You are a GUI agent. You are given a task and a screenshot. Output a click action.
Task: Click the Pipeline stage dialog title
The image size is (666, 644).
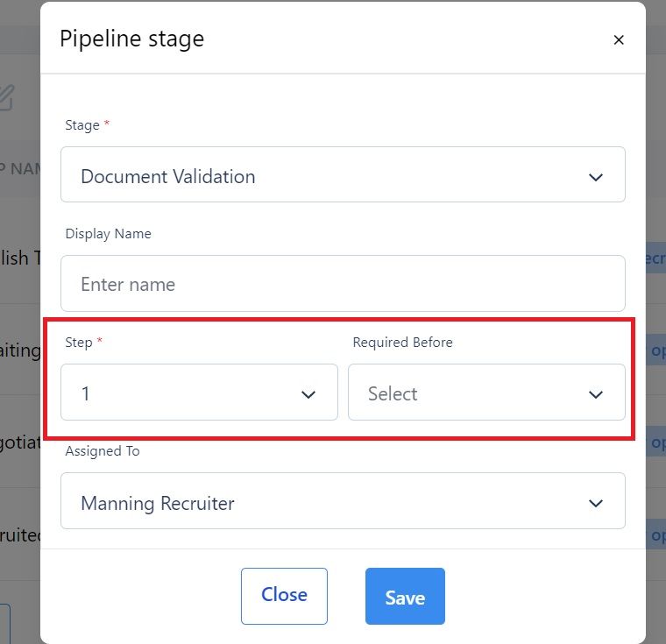(x=131, y=39)
